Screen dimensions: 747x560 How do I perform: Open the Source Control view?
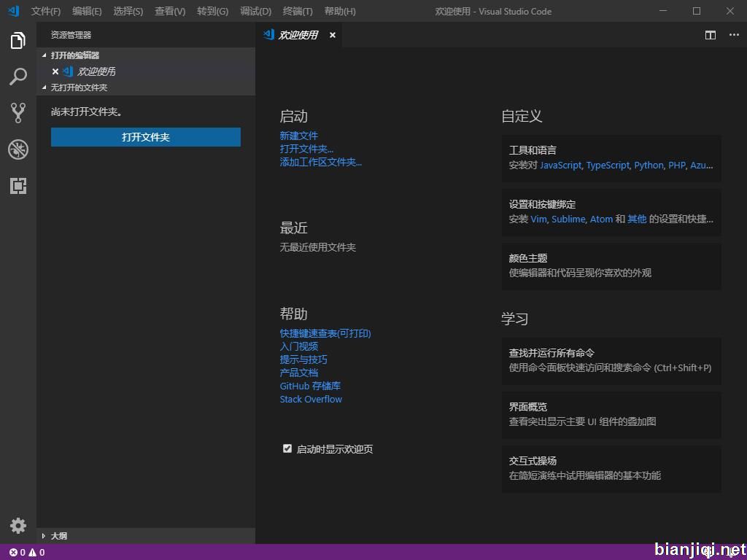(x=18, y=113)
